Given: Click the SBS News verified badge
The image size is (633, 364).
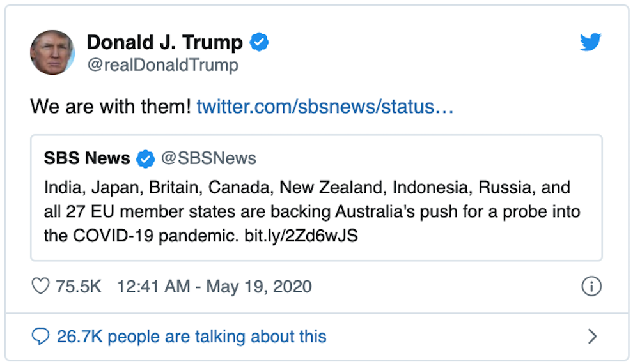Looking at the screenshot, I should pyautogui.click(x=146, y=158).
